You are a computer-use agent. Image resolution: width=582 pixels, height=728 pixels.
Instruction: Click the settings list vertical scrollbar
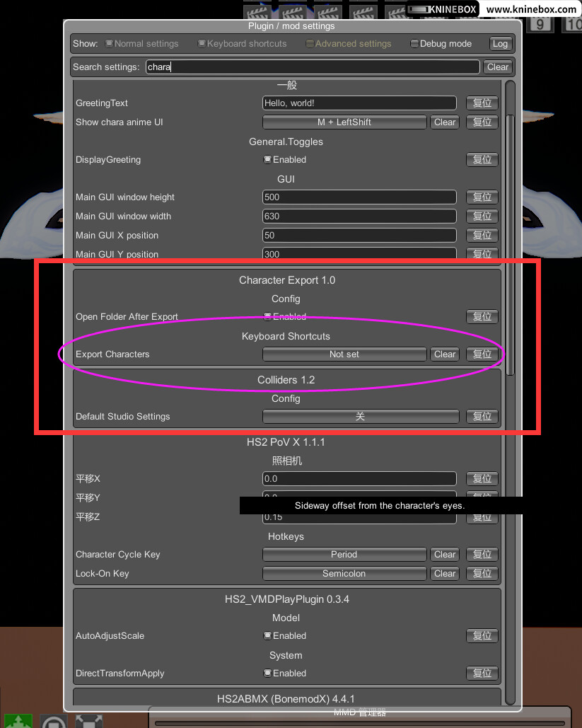(510, 245)
